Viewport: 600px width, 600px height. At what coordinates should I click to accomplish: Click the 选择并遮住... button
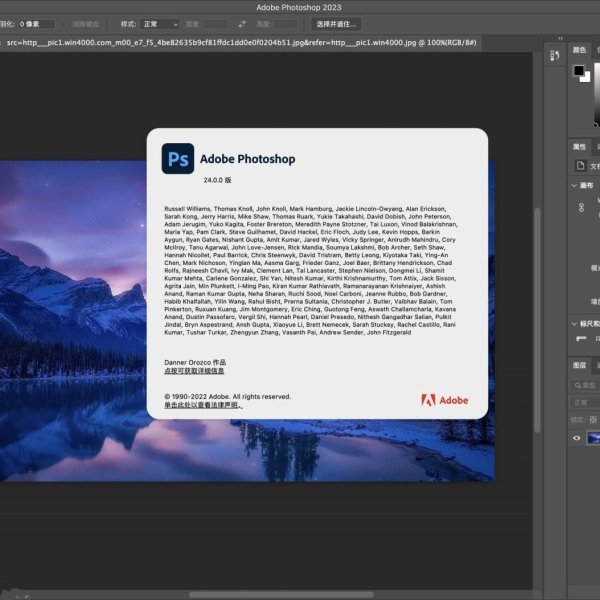tap(336, 24)
